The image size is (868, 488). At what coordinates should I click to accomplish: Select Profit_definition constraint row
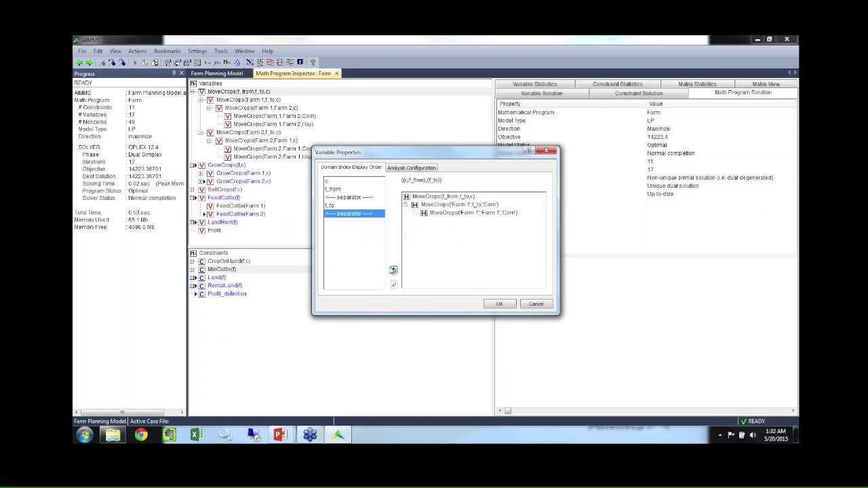[x=226, y=294]
